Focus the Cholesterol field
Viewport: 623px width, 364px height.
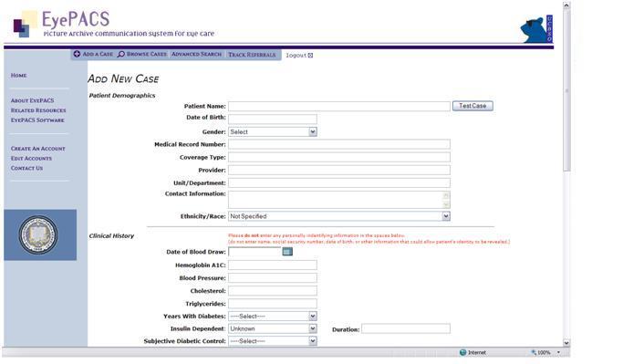[273, 291]
